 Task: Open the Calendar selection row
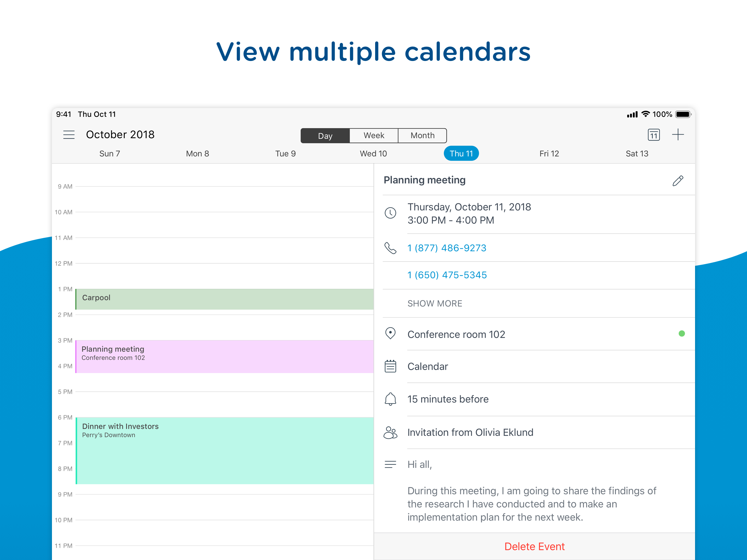pyautogui.click(x=428, y=366)
